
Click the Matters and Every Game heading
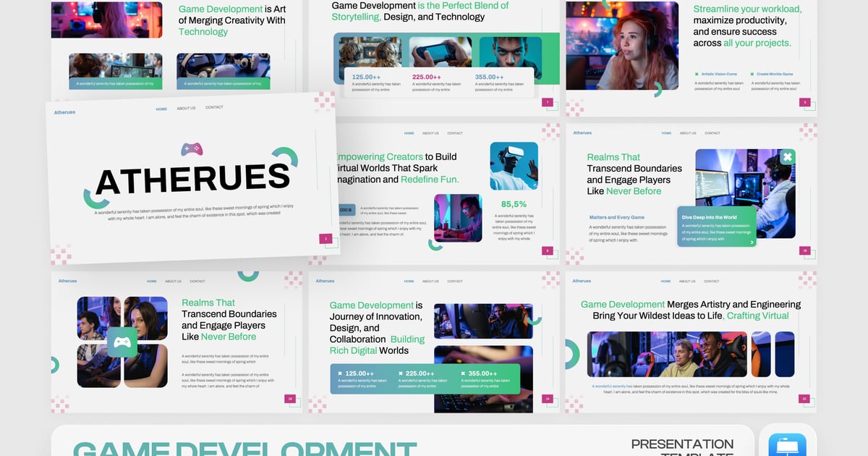(616, 217)
